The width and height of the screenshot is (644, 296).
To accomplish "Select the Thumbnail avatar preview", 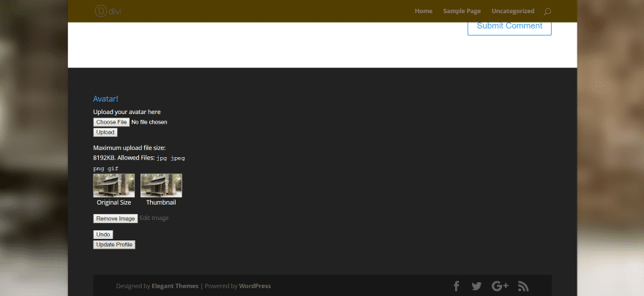I will coord(161,186).
